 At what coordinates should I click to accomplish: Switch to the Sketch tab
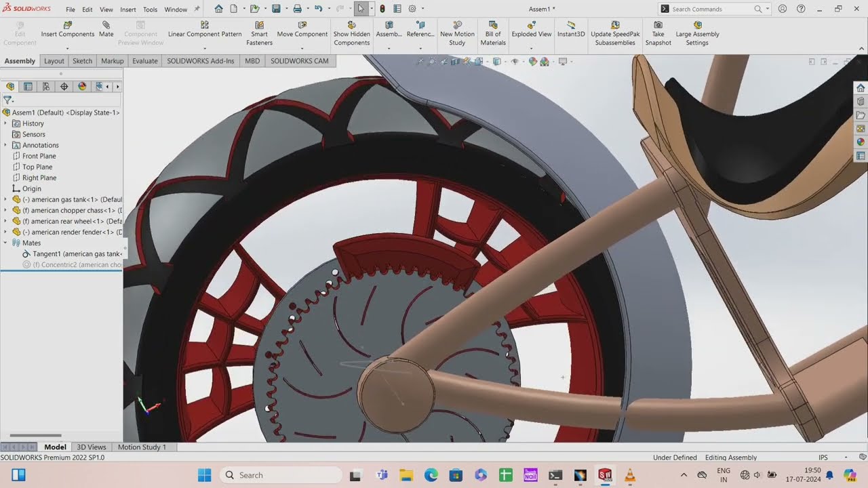82,61
